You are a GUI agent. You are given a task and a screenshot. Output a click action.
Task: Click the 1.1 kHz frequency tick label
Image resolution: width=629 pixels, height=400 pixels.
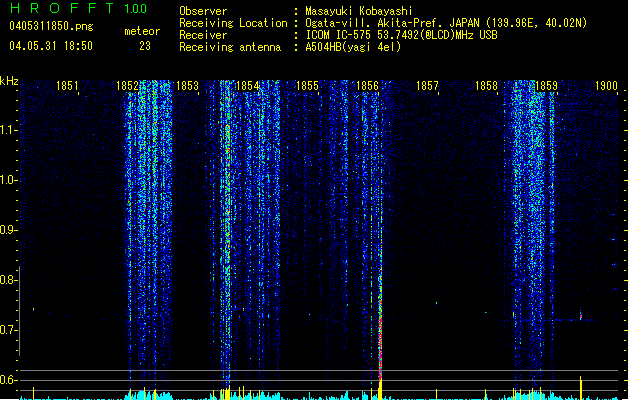(8, 130)
